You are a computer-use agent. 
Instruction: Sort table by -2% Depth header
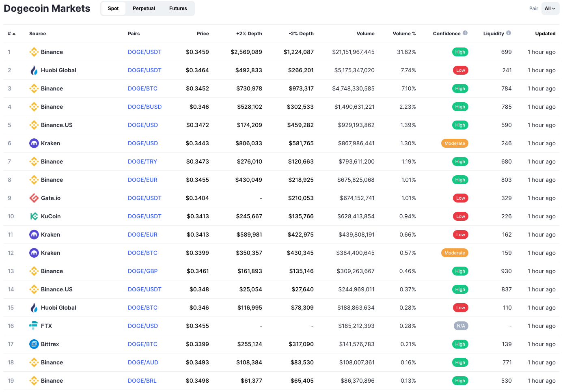[301, 34]
